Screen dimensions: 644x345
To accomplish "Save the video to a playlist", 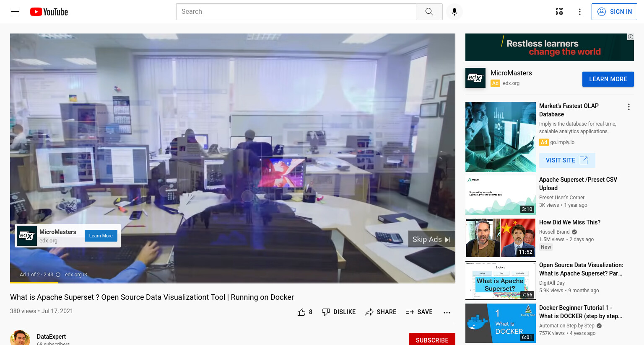I will tap(419, 312).
